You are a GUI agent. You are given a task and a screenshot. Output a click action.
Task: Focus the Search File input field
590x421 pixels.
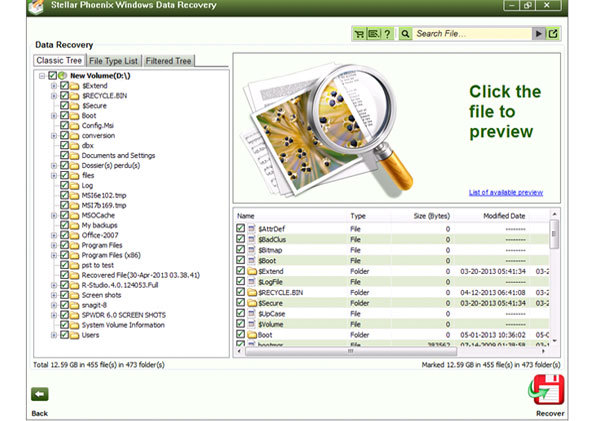[472, 34]
